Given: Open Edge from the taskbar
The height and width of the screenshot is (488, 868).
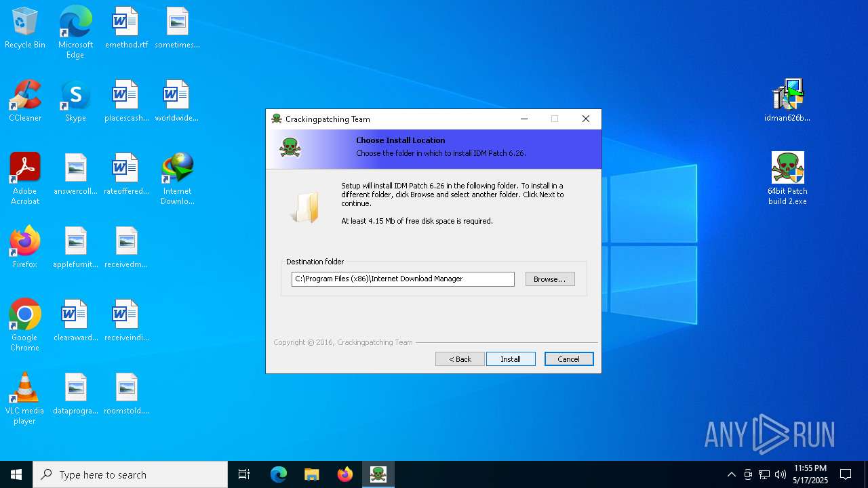Looking at the screenshot, I should pos(279,474).
